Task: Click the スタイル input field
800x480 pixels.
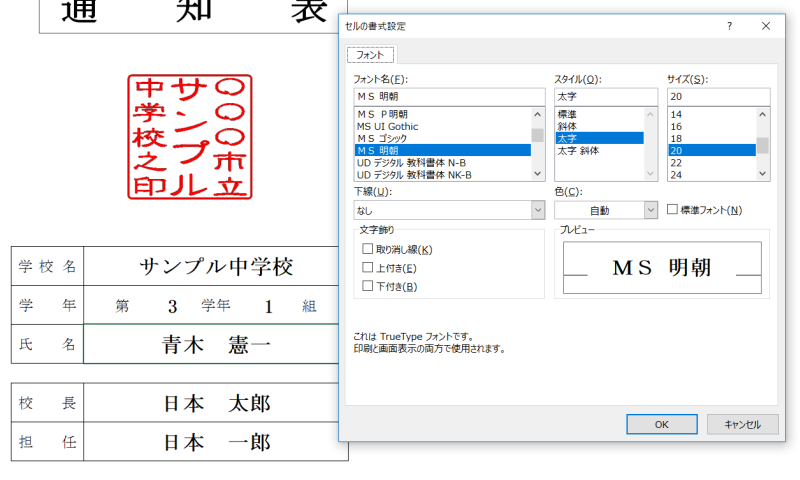Action: click(606, 96)
